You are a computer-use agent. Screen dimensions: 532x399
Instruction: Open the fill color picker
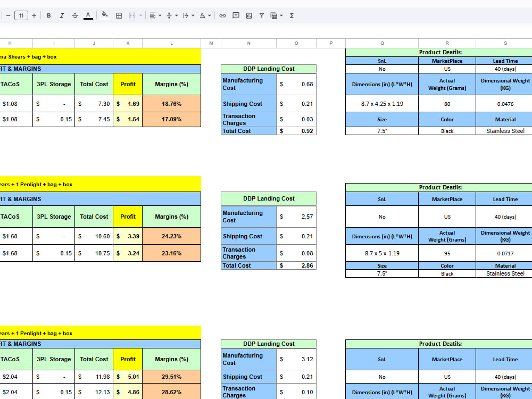point(105,15)
